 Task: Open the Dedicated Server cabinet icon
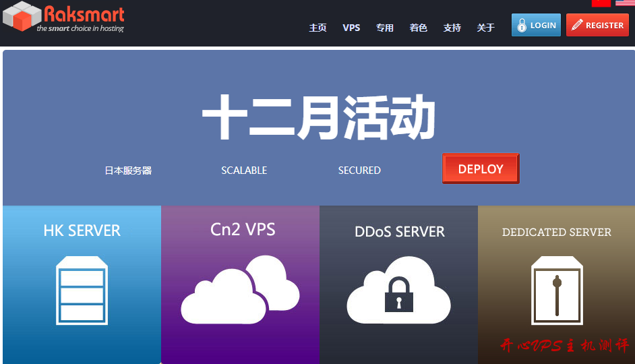coord(556,291)
